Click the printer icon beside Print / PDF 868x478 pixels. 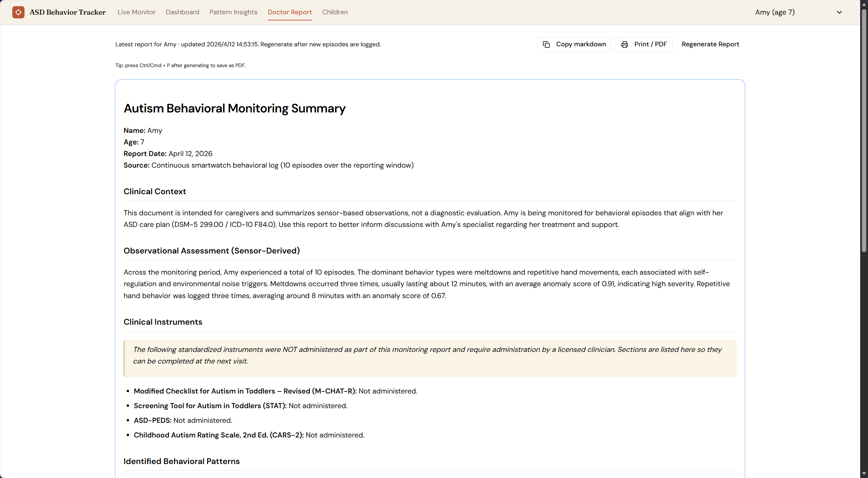625,44
